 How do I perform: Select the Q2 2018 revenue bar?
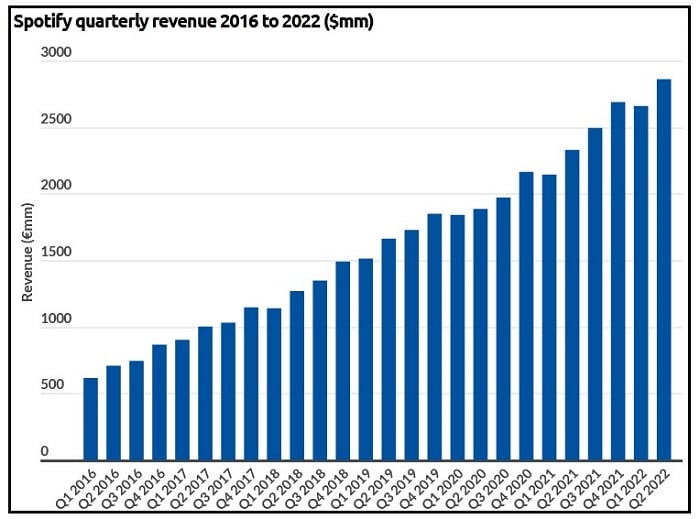click(x=297, y=376)
